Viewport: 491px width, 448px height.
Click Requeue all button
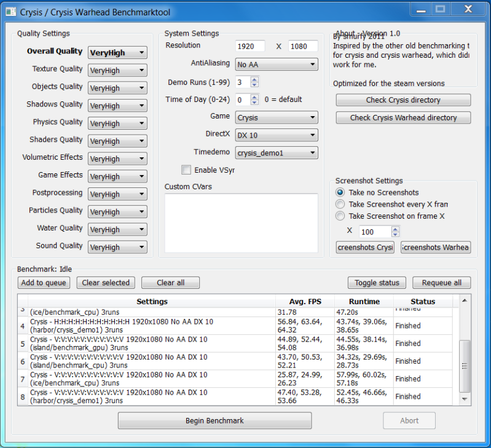(441, 283)
